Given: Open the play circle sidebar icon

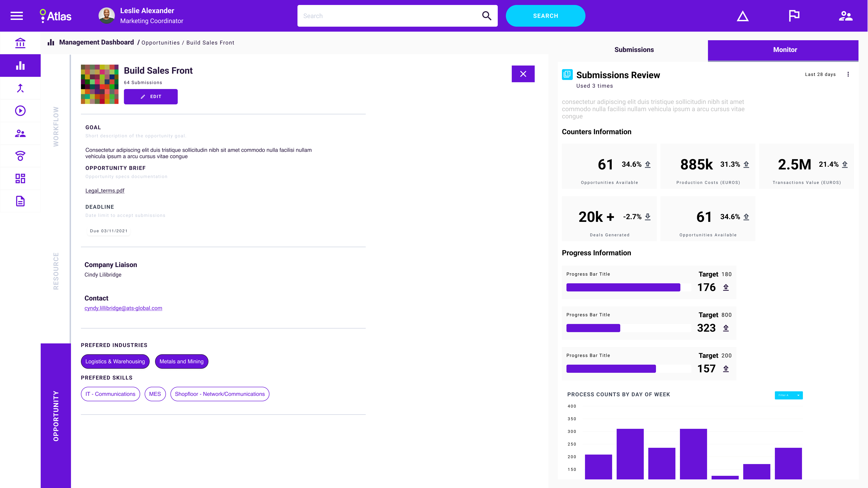Looking at the screenshot, I should (x=20, y=111).
